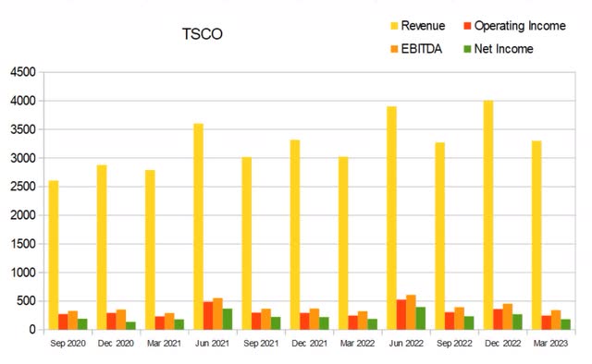This screenshot has height=364, width=592.
Task: Click the red Operating Income legend swatch
Action: click(x=467, y=26)
